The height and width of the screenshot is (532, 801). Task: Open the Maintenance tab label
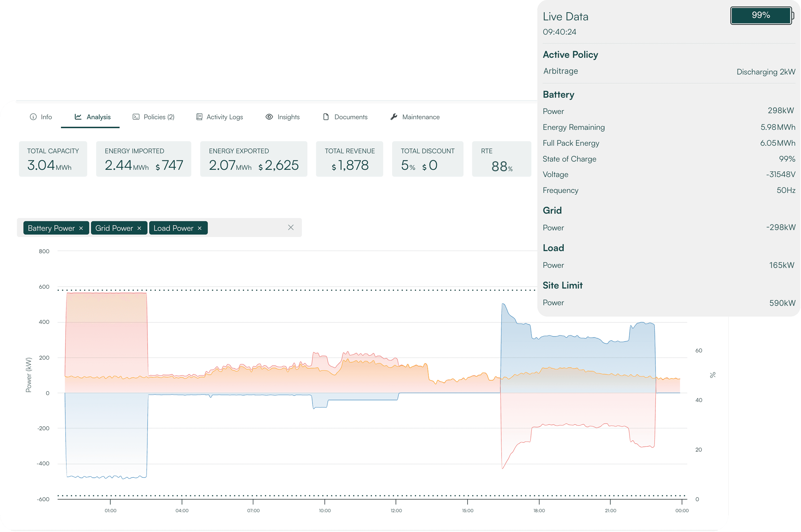click(x=420, y=117)
